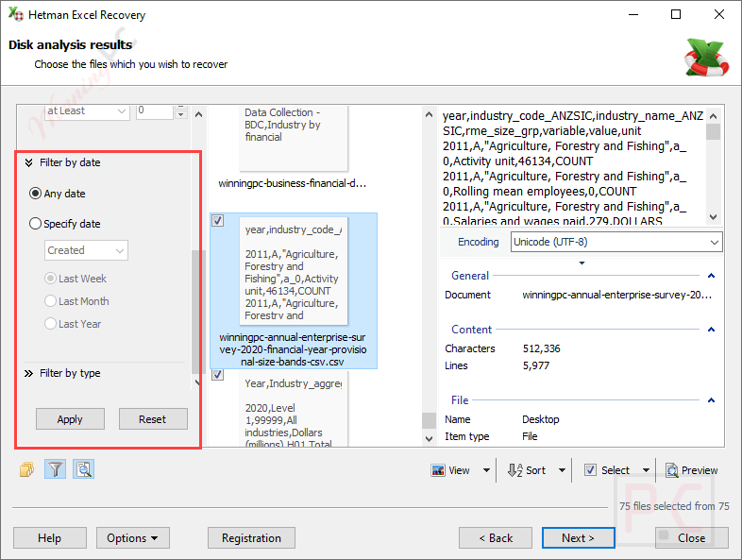
Task: Open the at Least size dropdown
Action: [x=88, y=110]
